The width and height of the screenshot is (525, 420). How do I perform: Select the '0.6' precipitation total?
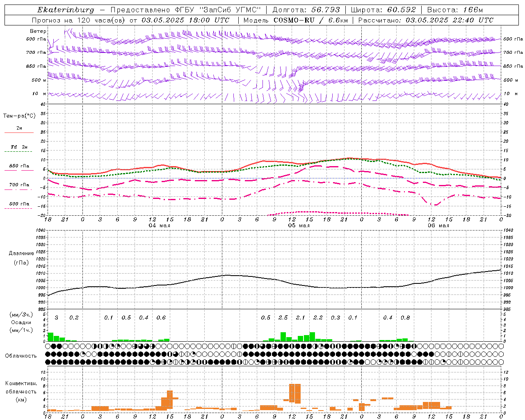point(161,318)
